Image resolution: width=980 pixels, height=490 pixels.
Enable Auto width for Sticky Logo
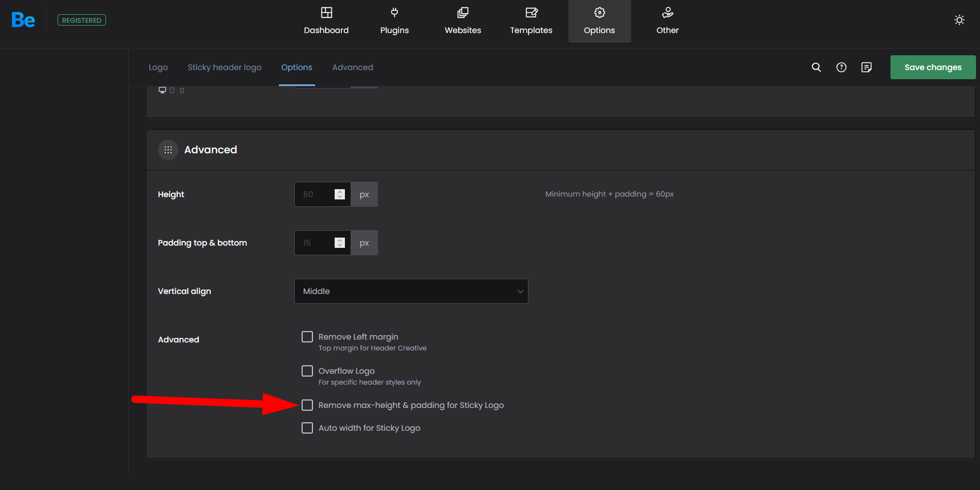(x=307, y=428)
